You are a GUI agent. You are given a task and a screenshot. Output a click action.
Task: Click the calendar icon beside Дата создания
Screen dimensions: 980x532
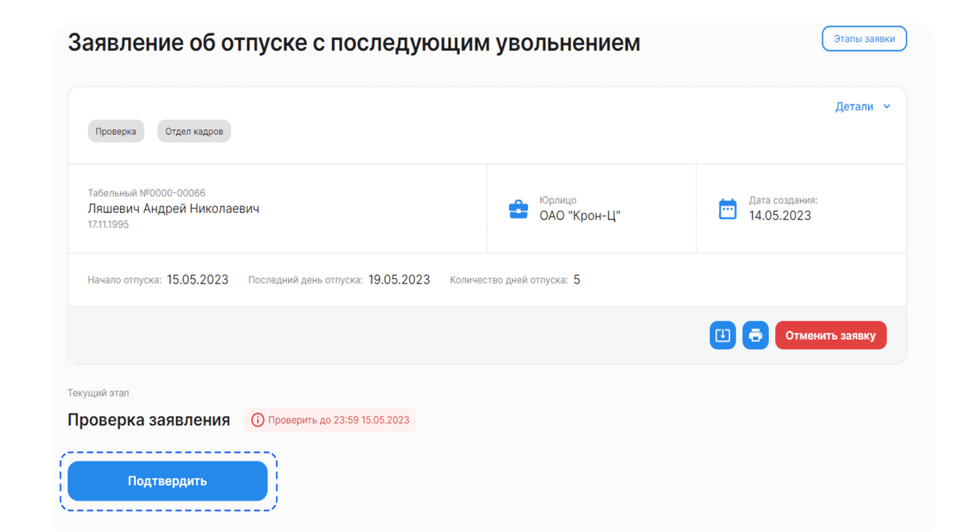[x=727, y=209]
